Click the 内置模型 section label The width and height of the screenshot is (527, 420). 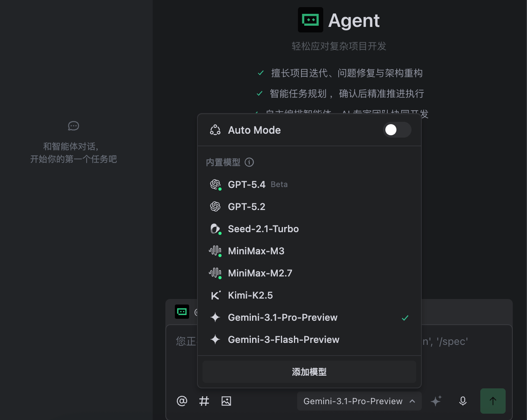click(223, 162)
